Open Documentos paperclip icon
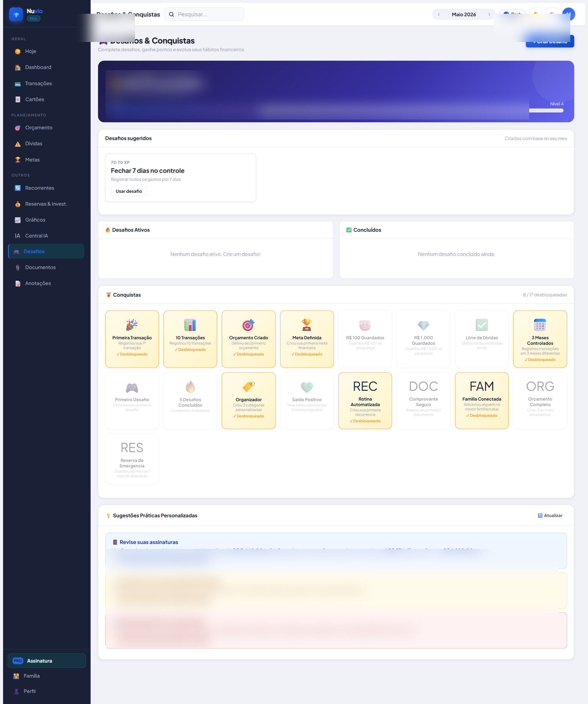 [18, 268]
